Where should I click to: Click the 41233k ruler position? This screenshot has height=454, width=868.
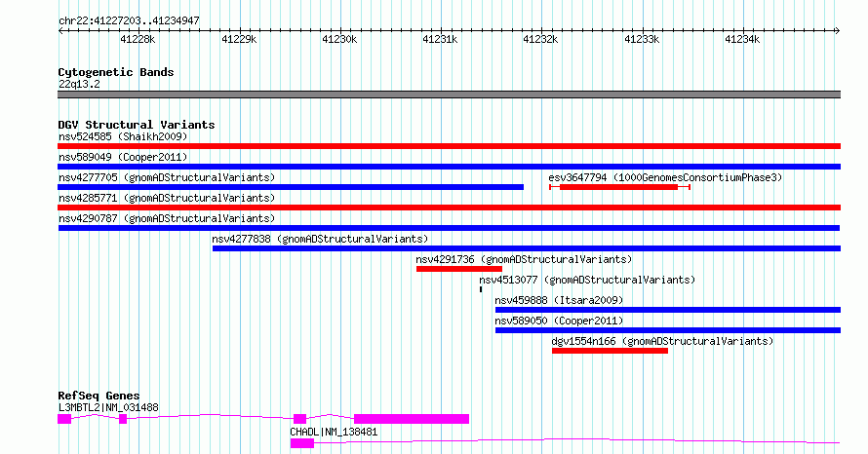coord(642,39)
